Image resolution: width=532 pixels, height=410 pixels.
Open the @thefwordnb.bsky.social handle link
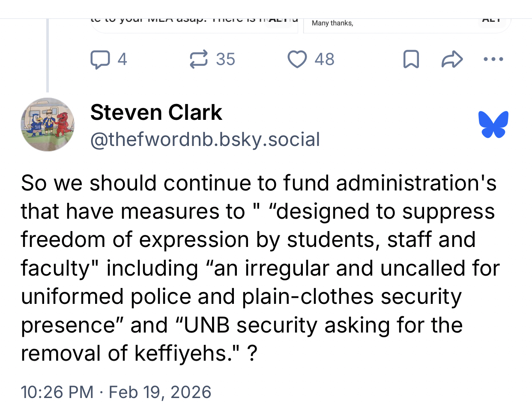pos(205,140)
